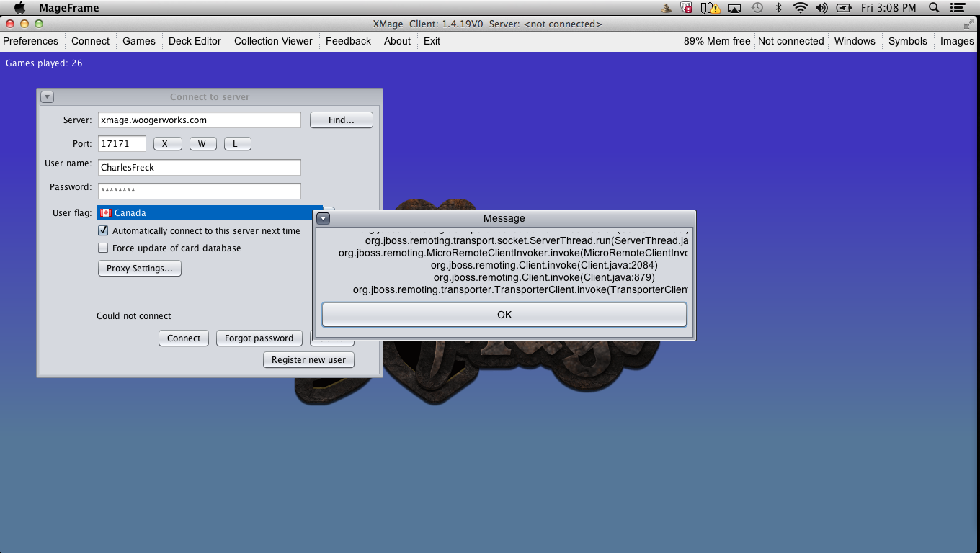Click the Register new user button
The height and width of the screenshot is (553, 980).
tap(308, 360)
